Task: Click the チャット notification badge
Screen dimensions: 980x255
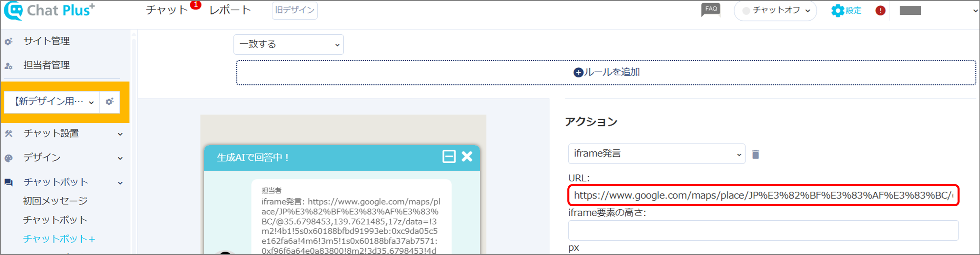Action: pyautogui.click(x=195, y=5)
